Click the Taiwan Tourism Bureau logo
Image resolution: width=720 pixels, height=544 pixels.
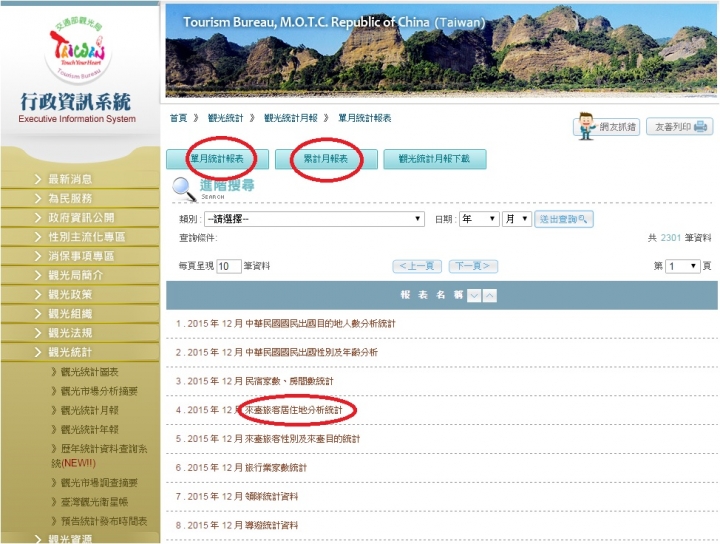pos(78,50)
